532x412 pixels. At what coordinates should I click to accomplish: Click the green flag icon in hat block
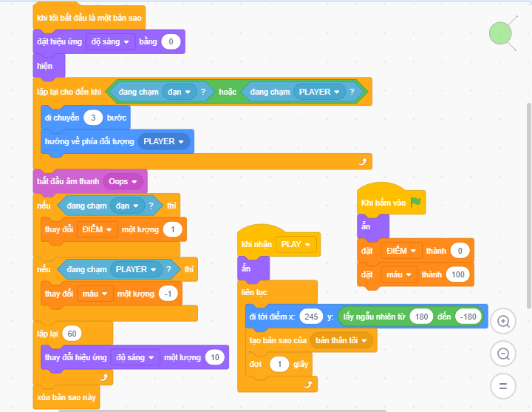(x=415, y=202)
